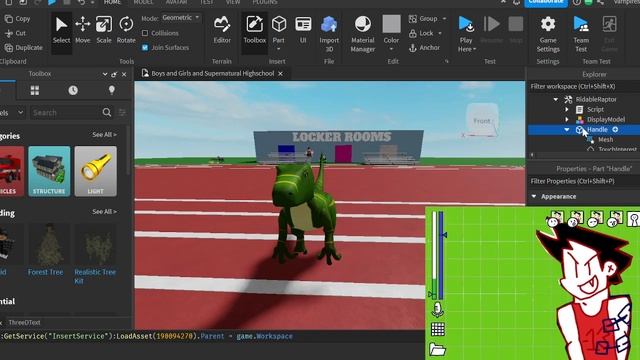This screenshot has width=640, height=360.
Task: Open the Terrain Editor
Action: pyautogui.click(x=222, y=30)
